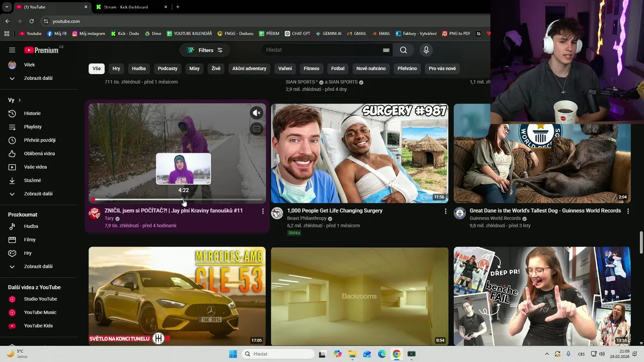
Task: Select the Hry filter chip
Action: [116, 68]
